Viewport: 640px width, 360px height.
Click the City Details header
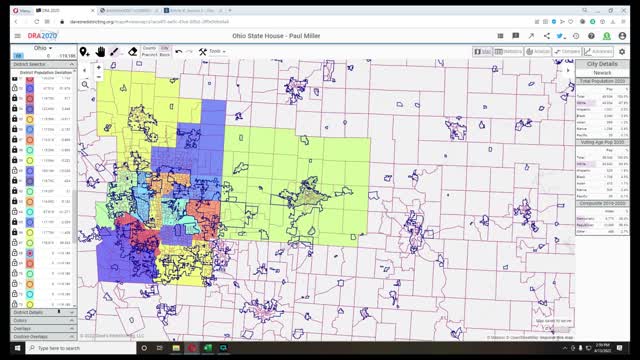tap(602, 64)
